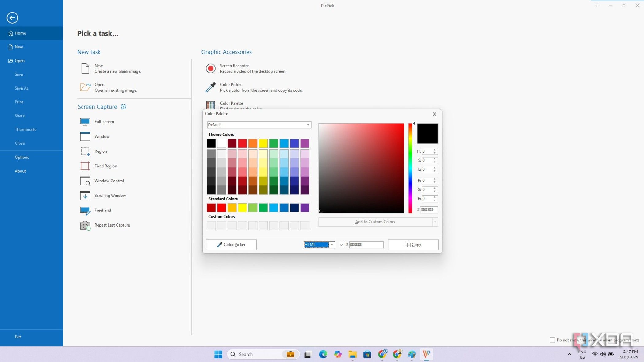Show hidden system tray icons
Viewport: 644px width, 362px height.
(x=569, y=354)
